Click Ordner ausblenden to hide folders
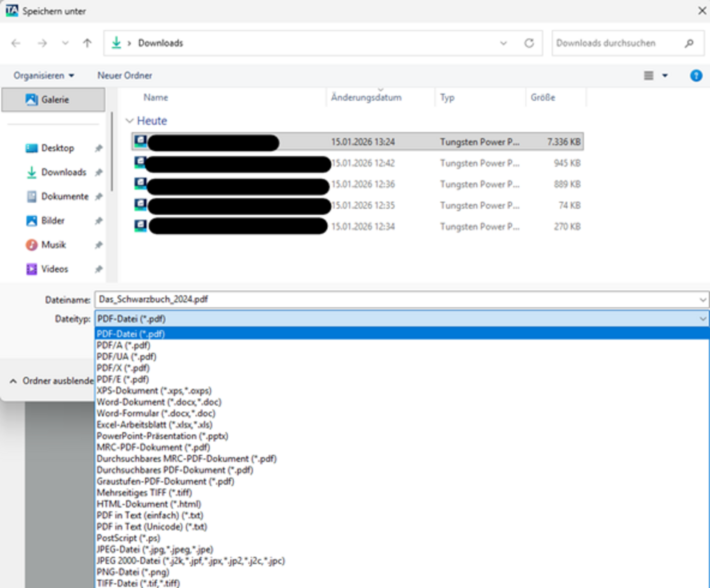This screenshot has width=710, height=588. coord(52,381)
